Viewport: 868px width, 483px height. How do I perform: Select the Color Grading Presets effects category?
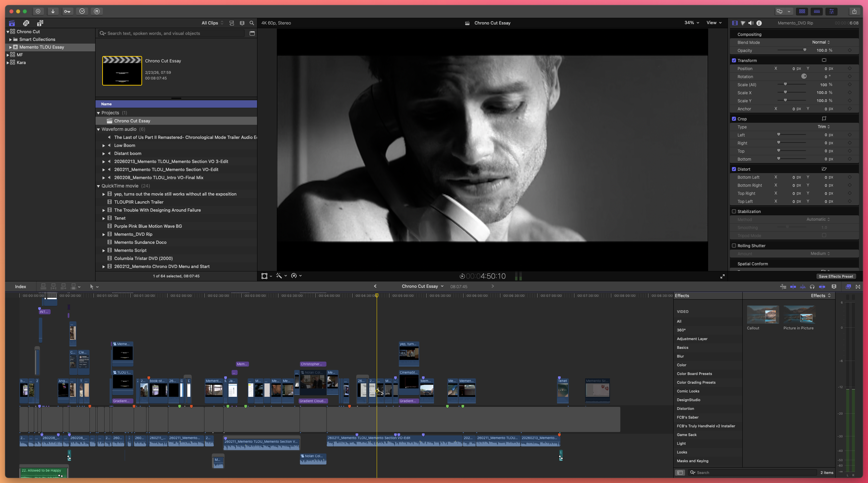click(696, 382)
